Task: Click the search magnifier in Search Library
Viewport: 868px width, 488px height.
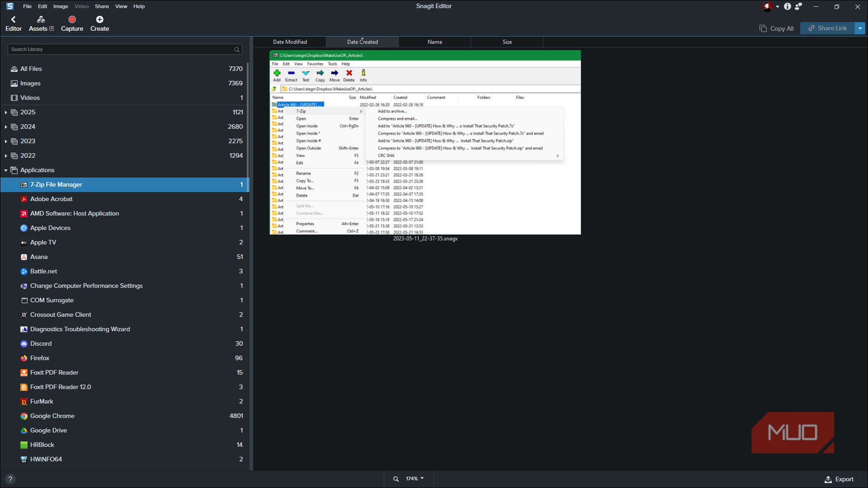Action: (237, 49)
